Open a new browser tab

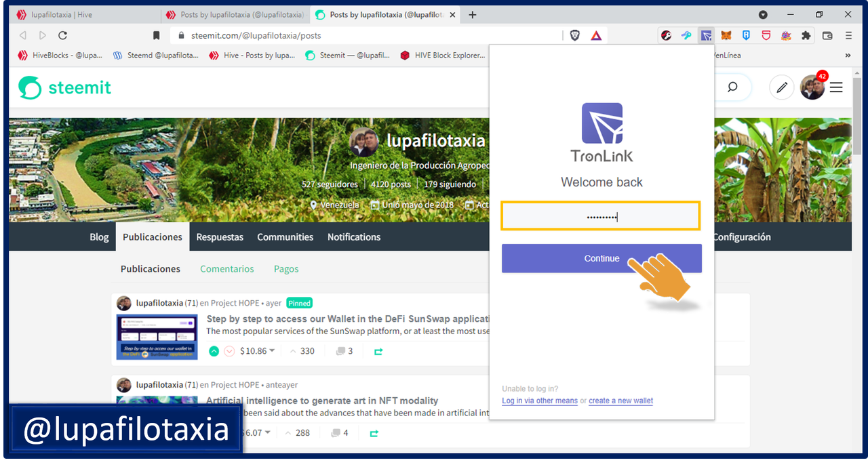point(473,14)
